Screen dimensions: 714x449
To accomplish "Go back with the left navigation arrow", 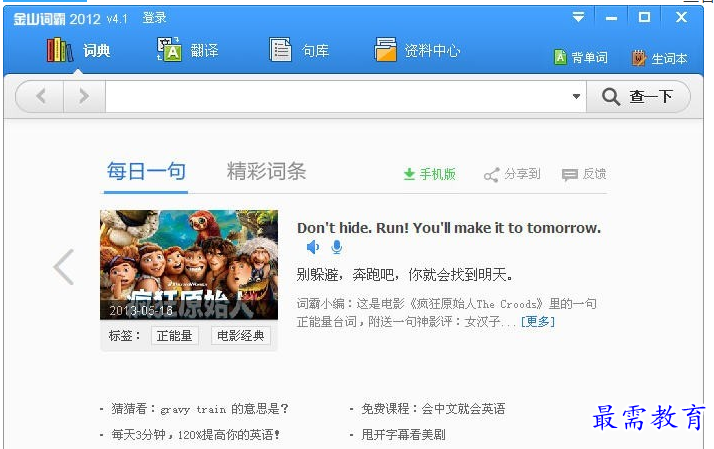I will (41, 96).
